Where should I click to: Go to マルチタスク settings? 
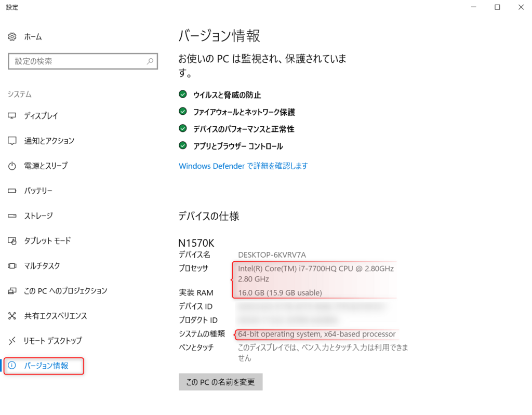click(42, 266)
